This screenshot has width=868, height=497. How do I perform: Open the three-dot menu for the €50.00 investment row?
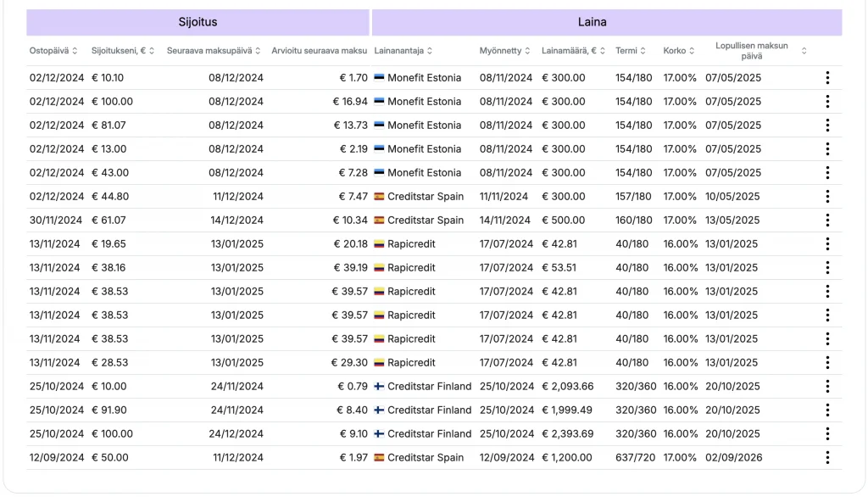[x=827, y=458]
